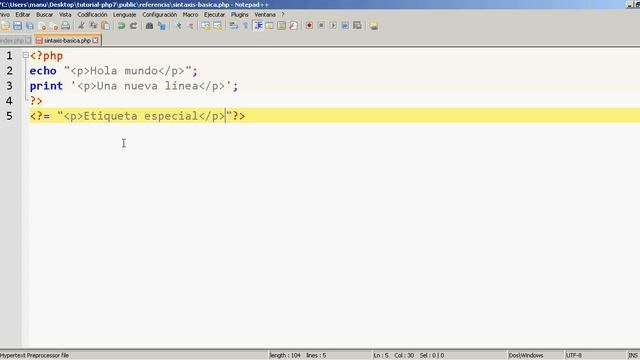Click the closing ?> tag on line 4

pyautogui.click(x=36, y=101)
